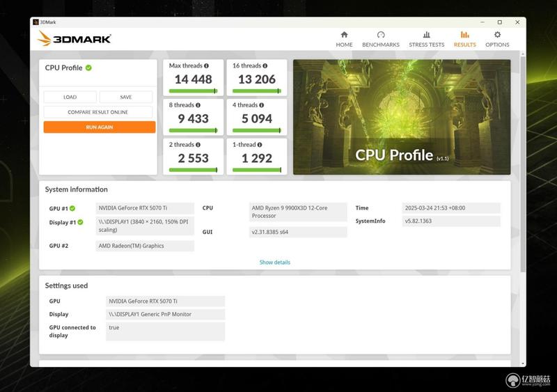Click Generic PnP Monitor display value
Image resolution: width=557 pixels, height=392 pixels.
coord(165,314)
